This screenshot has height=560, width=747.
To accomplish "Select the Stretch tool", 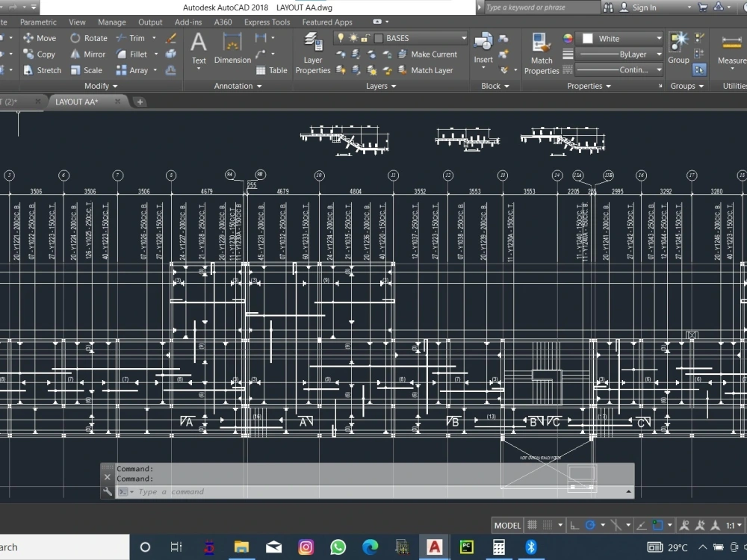I will (x=48, y=70).
